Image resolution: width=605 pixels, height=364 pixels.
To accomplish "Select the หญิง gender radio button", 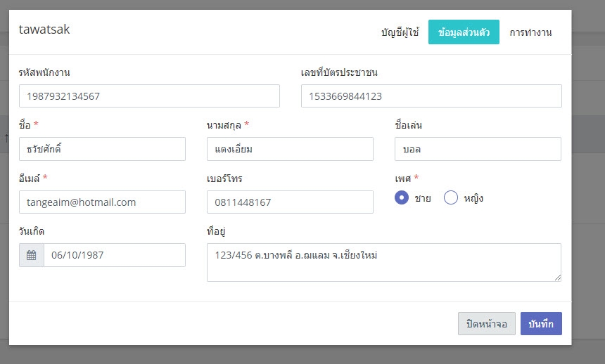I will point(451,197).
